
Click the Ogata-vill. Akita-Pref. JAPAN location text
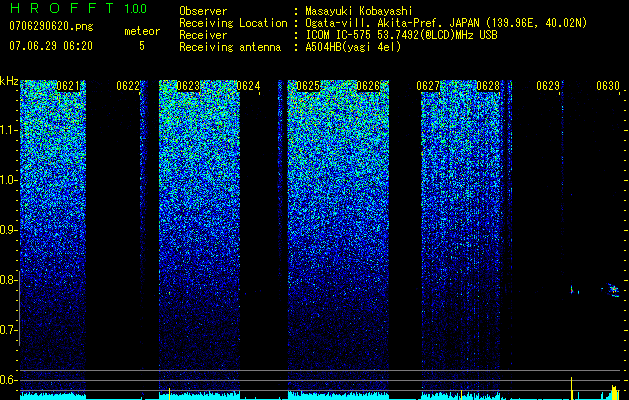[446, 23]
